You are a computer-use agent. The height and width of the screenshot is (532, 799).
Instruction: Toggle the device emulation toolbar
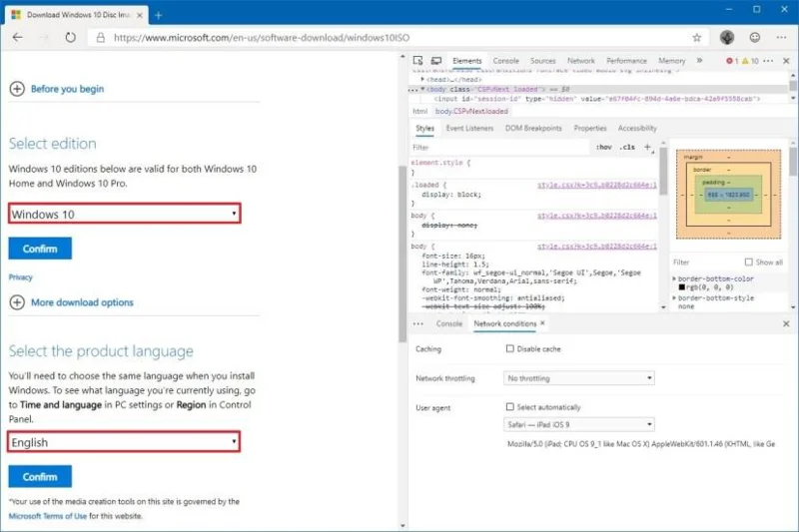click(x=436, y=61)
